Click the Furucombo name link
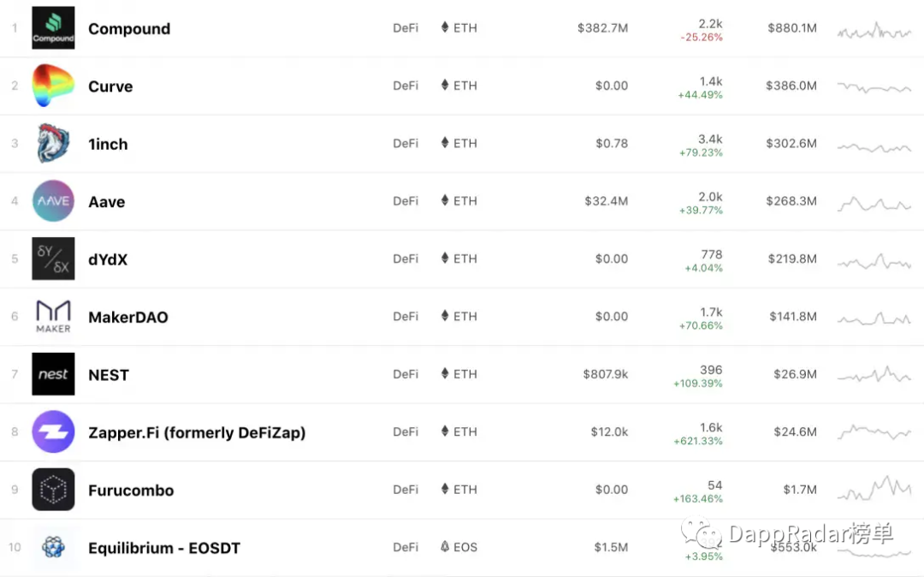The height and width of the screenshot is (577, 924). 131,491
